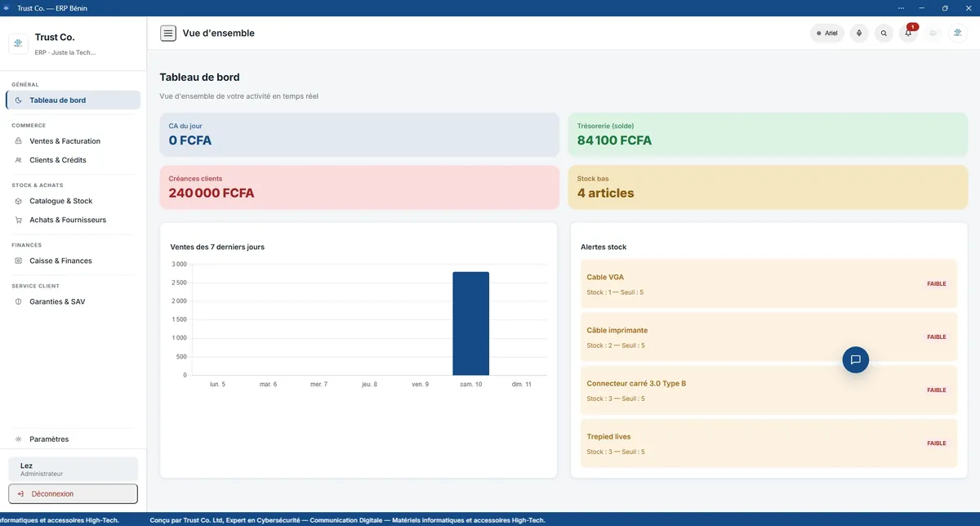Viewport: 980px width, 526px height.
Task: Open Paramètres settings
Action: point(73,439)
